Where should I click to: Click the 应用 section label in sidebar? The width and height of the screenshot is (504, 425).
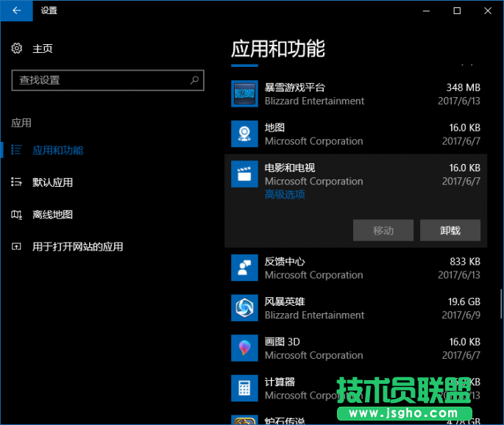point(21,123)
